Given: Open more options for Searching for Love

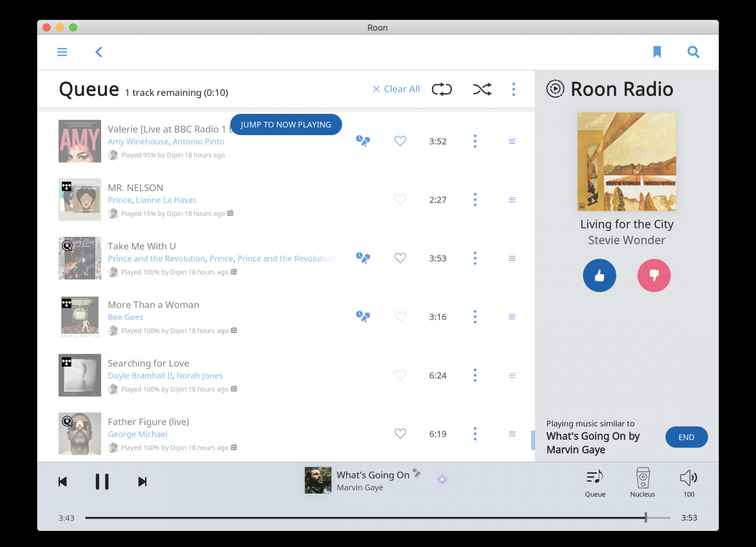Looking at the screenshot, I should click(x=475, y=375).
